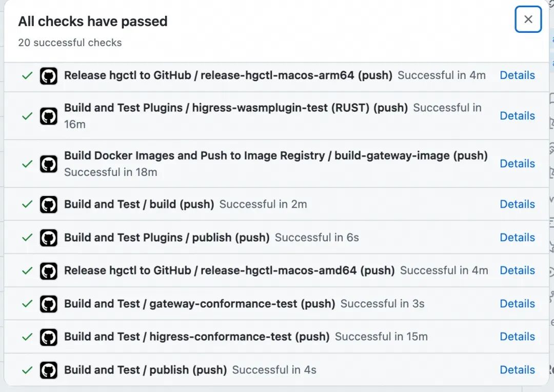Click the GitHub logo next to gateway-conformance-test
554x392 pixels.
pyautogui.click(x=49, y=303)
